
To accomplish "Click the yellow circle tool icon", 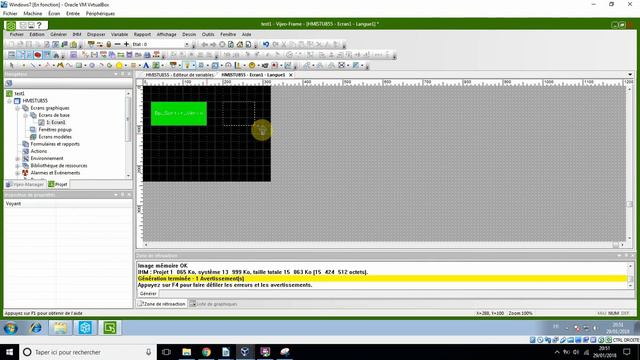I will point(119,65).
